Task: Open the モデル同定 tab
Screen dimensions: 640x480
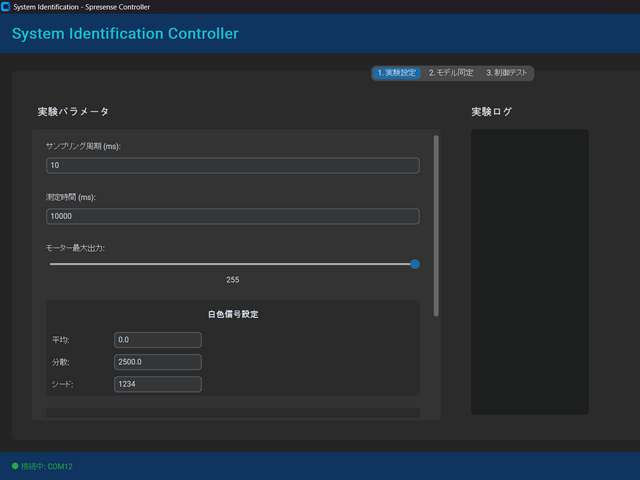Action: coord(451,73)
